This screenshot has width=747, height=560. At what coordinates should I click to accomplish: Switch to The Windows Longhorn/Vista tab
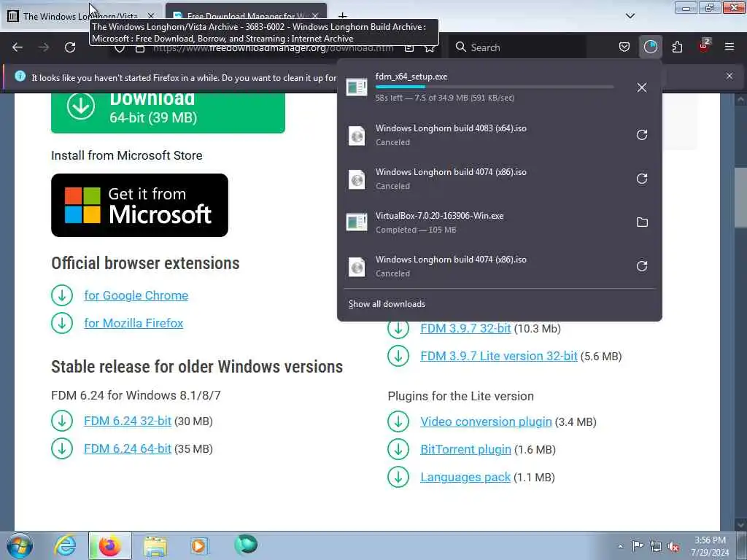pos(81,16)
